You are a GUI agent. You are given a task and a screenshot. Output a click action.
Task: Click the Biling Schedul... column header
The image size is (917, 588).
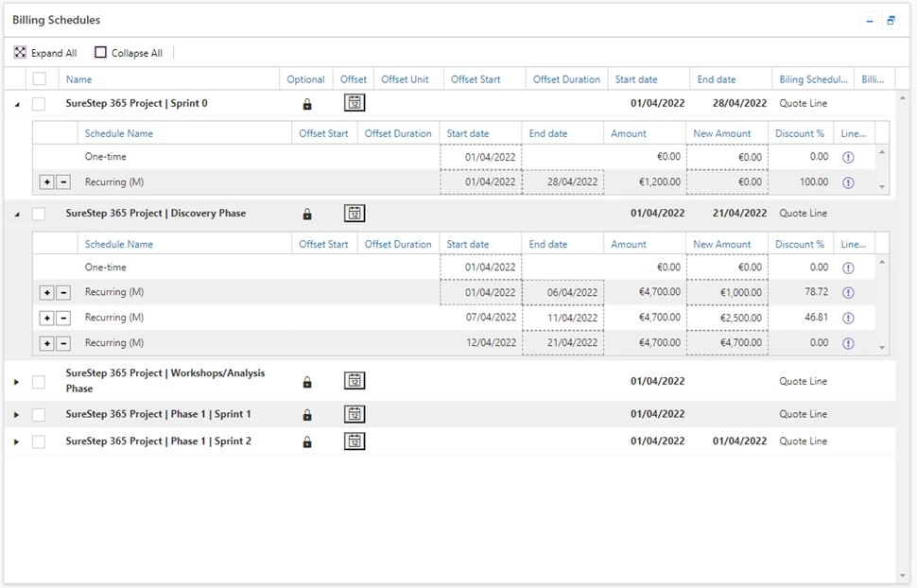[814, 79]
